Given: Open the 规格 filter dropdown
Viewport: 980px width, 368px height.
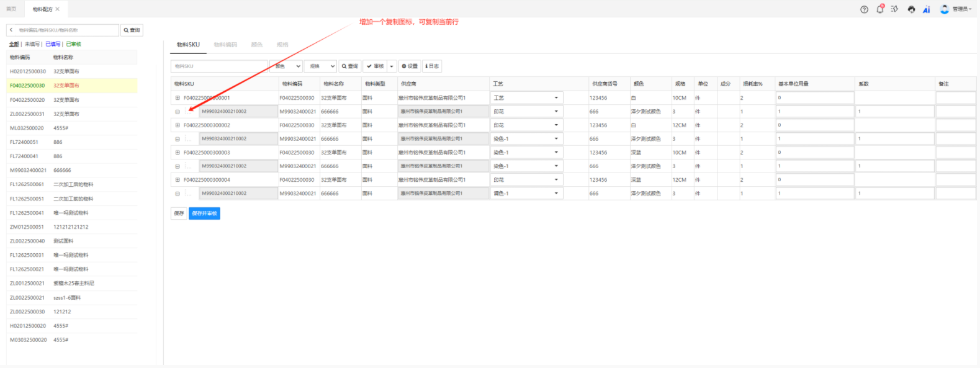Looking at the screenshot, I should tap(321, 66).
